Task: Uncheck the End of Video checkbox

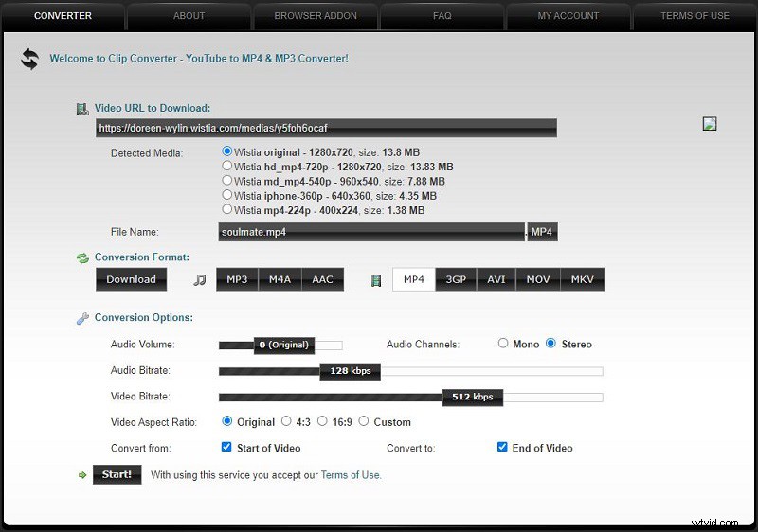Action: pyautogui.click(x=502, y=448)
